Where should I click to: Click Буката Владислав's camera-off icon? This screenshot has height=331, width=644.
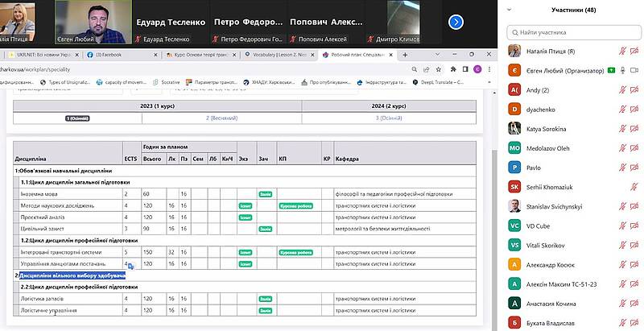coord(634,323)
